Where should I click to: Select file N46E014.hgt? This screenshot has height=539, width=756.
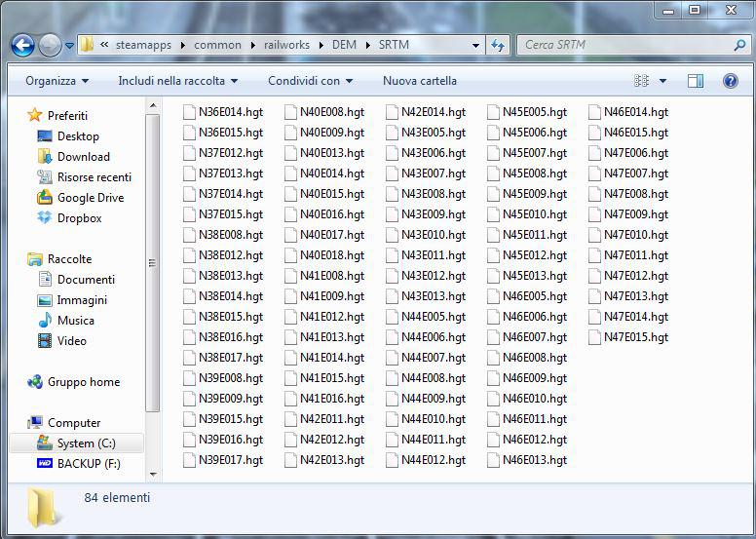(x=628, y=112)
